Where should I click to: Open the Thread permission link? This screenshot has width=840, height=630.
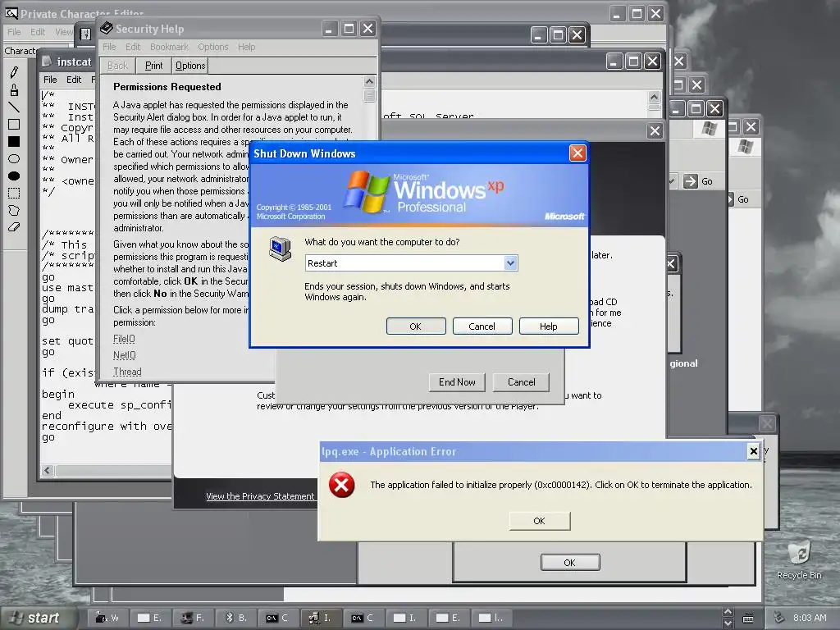(x=127, y=372)
